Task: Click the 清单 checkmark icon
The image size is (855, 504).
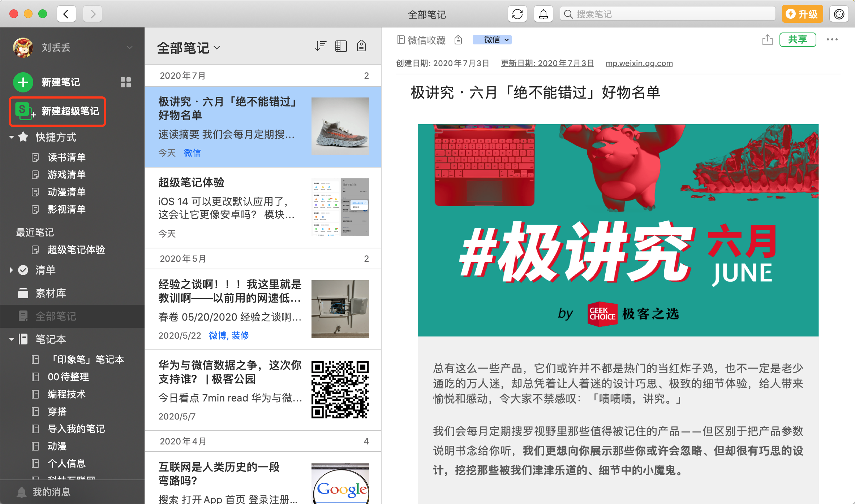Action: pyautogui.click(x=23, y=270)
